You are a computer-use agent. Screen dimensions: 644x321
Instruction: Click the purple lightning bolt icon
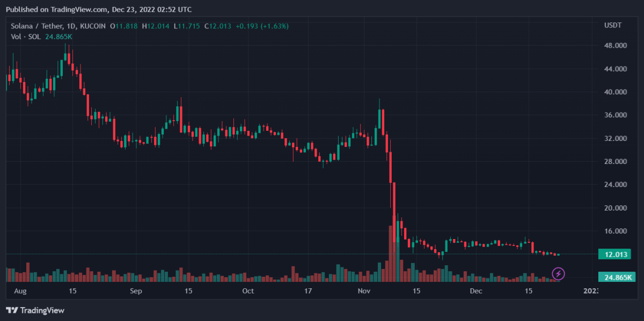(x=558, y=274)
